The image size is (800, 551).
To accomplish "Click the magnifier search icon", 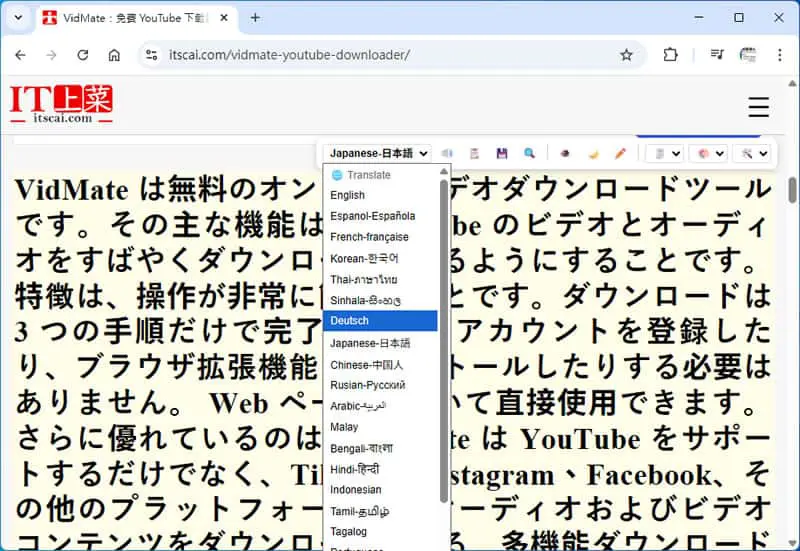I will (x=529, y=153).
